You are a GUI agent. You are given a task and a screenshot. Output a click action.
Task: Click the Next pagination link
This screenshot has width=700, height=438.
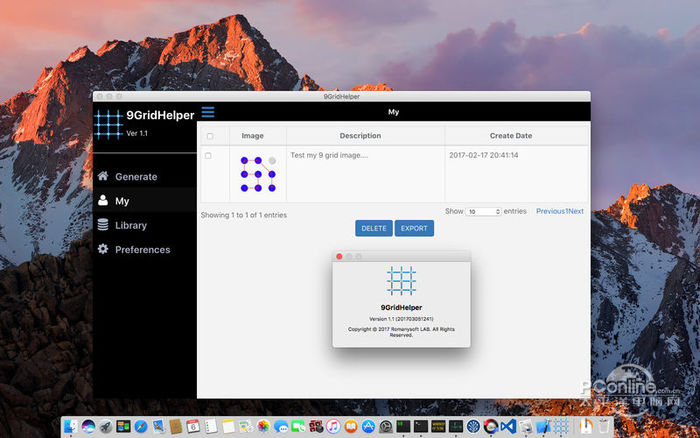point(575,212)
